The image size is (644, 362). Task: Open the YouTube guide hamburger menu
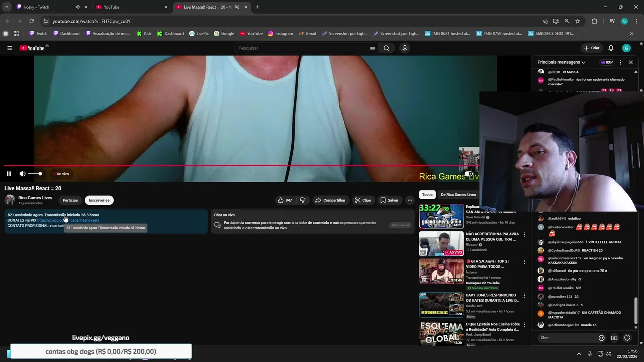10,48
